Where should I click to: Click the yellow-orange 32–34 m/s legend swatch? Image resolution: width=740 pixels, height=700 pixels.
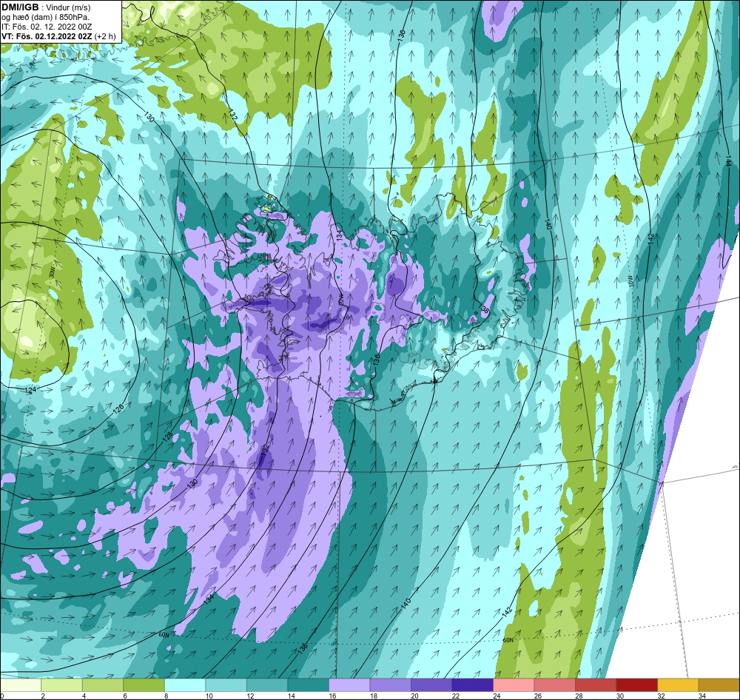tap(678, 685)
